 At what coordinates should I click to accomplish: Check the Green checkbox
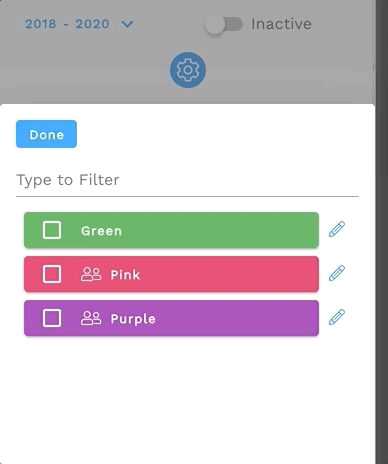52,230
